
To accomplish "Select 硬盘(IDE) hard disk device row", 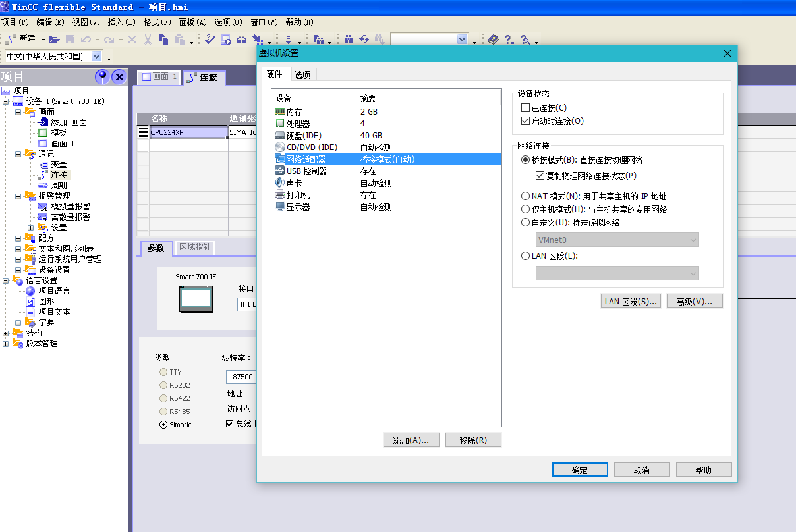I will click(386, 136).
